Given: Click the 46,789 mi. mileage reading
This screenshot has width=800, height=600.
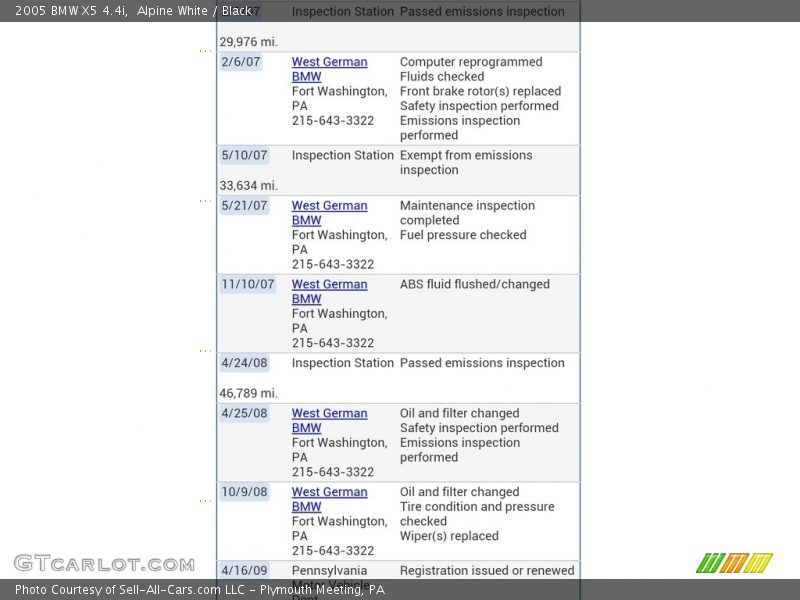Looking at the screenshot, I should [248, 393].
